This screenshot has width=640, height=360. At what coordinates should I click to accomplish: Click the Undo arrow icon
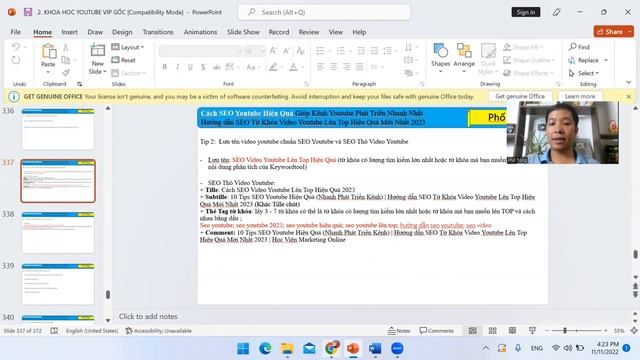click(x=16, y=47)
